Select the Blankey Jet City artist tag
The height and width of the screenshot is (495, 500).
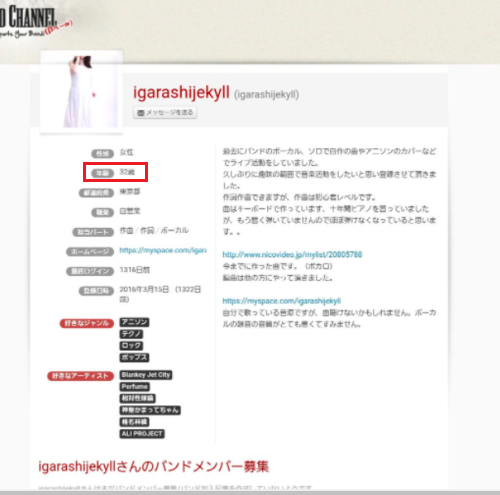point(146,375)
